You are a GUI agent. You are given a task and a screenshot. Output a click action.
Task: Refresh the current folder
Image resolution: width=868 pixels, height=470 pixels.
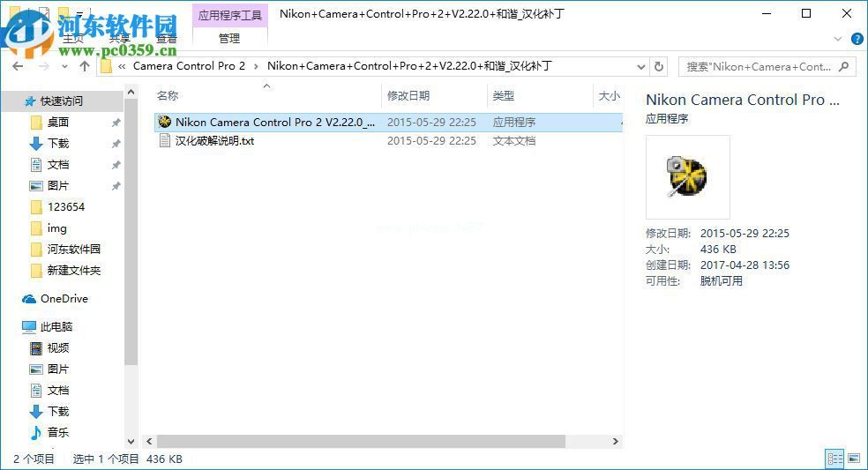coord(659,66)
